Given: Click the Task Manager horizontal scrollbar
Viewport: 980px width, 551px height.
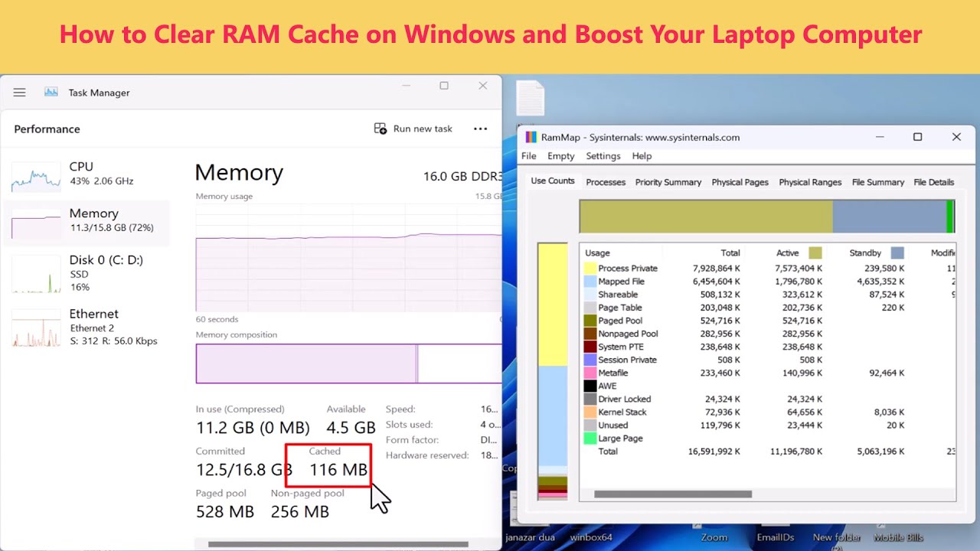Looking at the screenshot, I should pyautogui.click(x=338, y=545).
